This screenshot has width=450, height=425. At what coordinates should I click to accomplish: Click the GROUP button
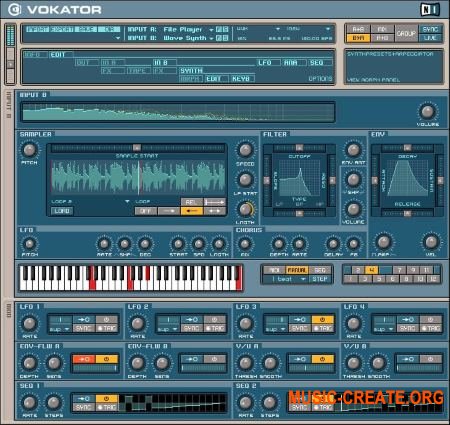pyautogui.click(x=406, y=34)
